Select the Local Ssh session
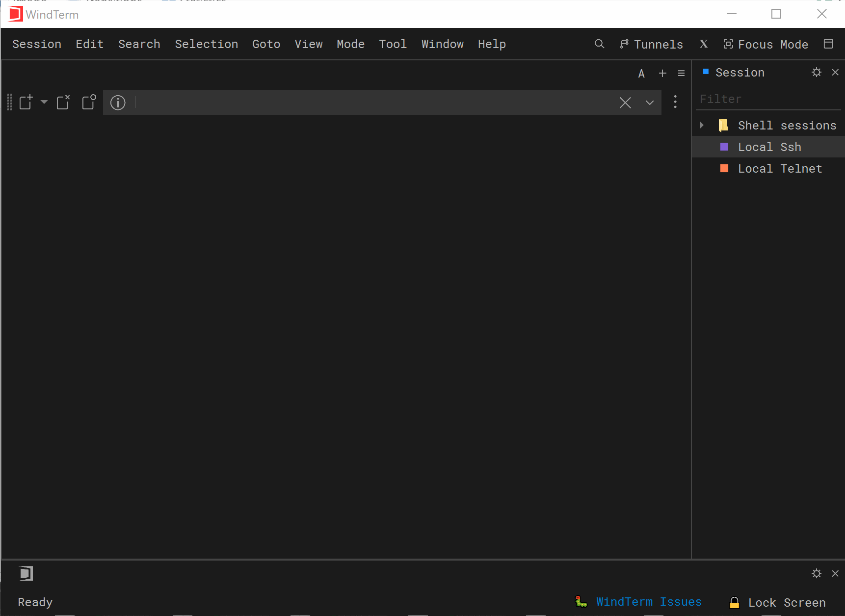Image resolution: width=845 pixels, height=616 pixels. 768,147
